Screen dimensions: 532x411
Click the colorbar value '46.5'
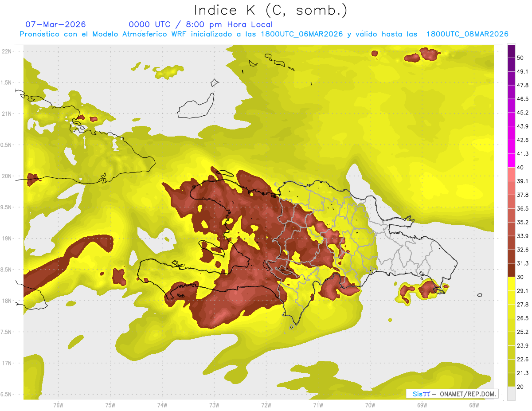[x=523, y=99]
